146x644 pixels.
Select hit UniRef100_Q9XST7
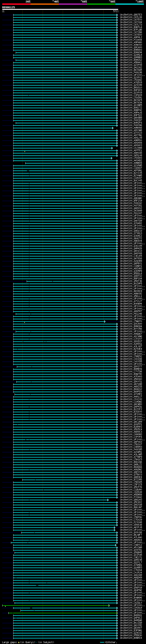tap(131, 367)
